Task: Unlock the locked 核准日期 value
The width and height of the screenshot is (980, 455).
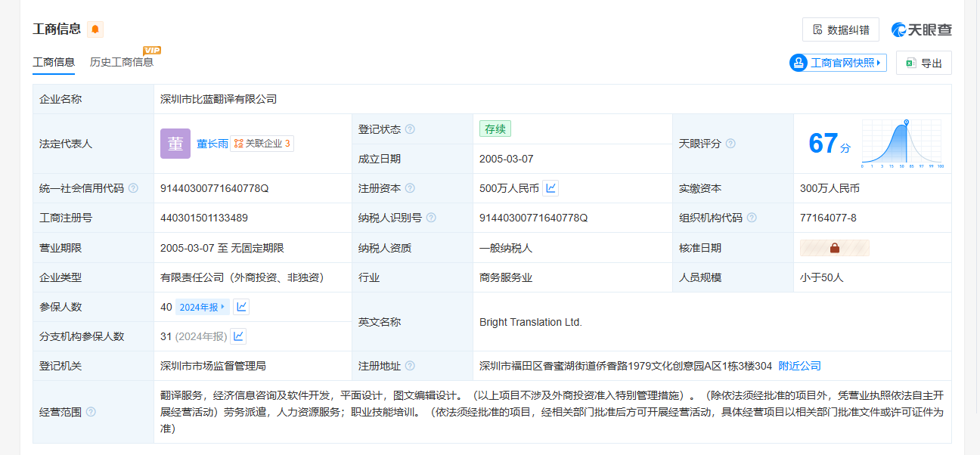Action: pyautogui.click(x=835, y=248)
